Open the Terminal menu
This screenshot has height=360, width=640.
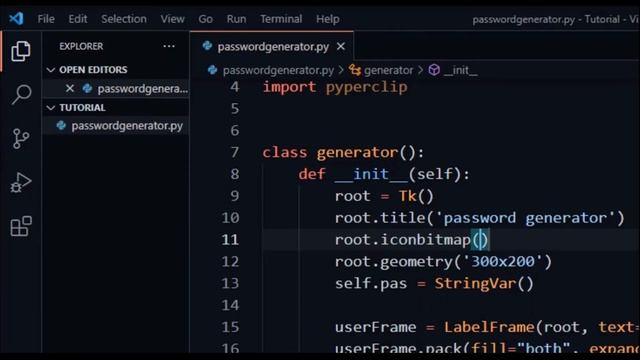281,19
